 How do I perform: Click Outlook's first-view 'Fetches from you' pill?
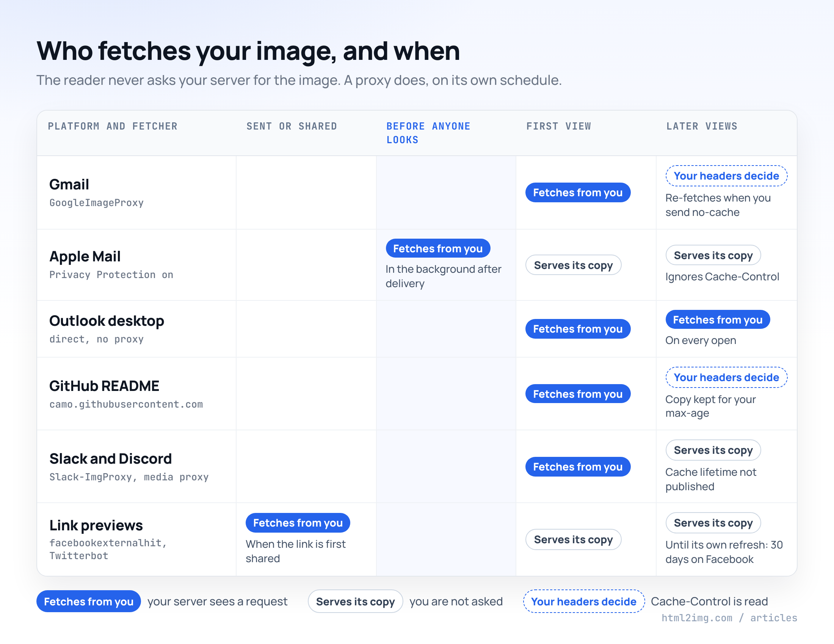(578, 329)
